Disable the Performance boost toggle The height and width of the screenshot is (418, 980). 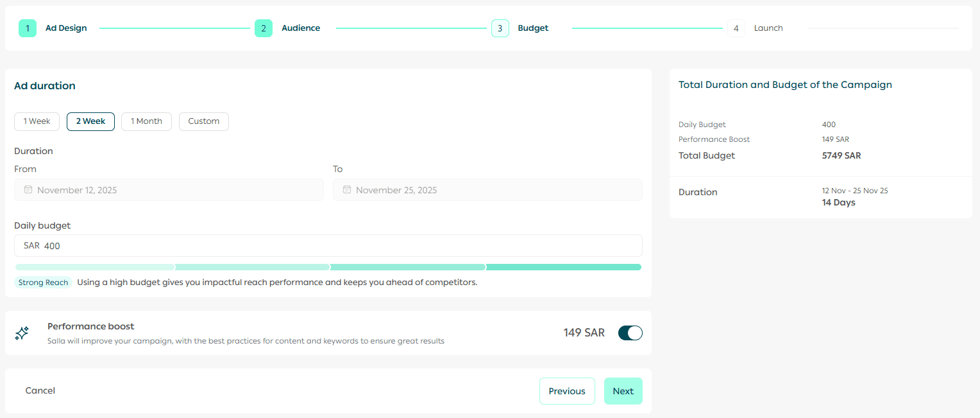630,333
